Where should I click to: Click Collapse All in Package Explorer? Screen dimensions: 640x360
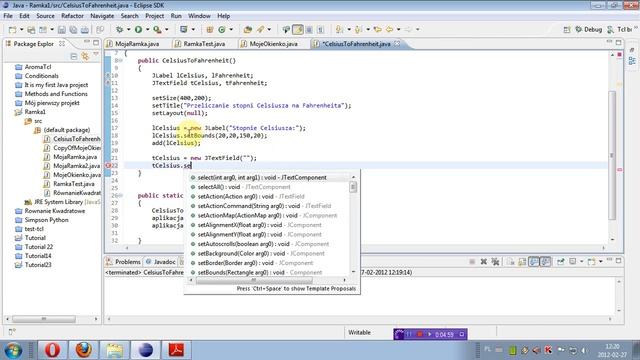click(x=74, y=56)
